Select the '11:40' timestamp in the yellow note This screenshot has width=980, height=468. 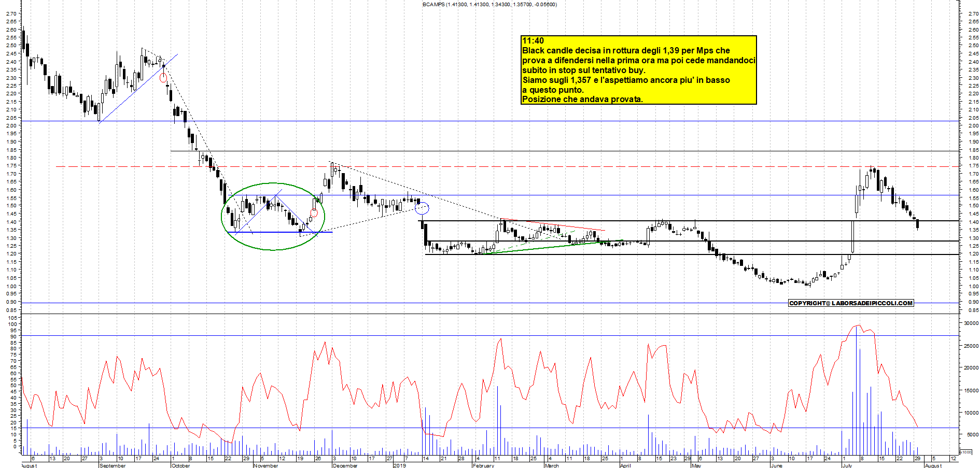pos(533,41)
